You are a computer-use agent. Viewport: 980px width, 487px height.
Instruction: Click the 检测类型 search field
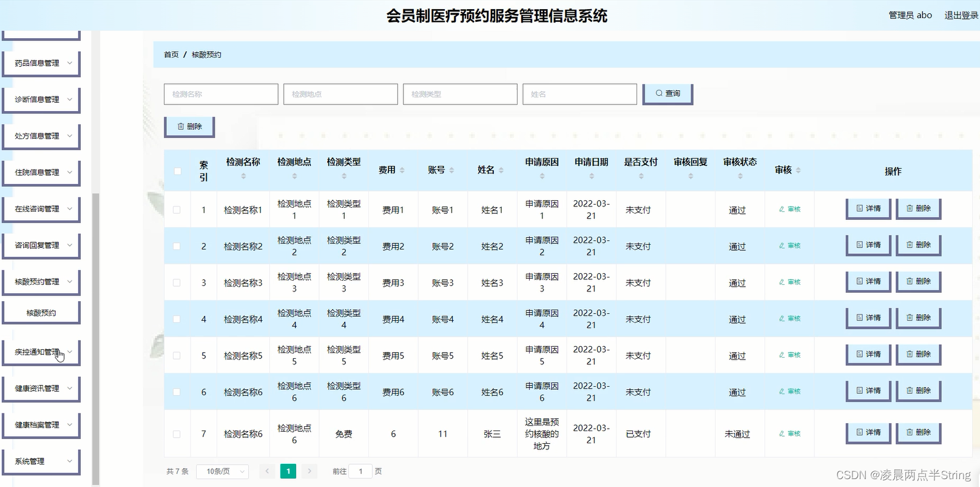coord(460,94)
